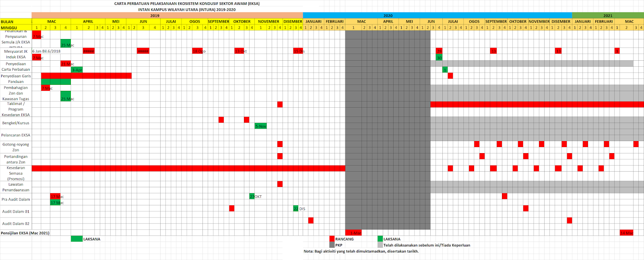Select the 'Mesyuarat JK' activity label

[16, 51]
